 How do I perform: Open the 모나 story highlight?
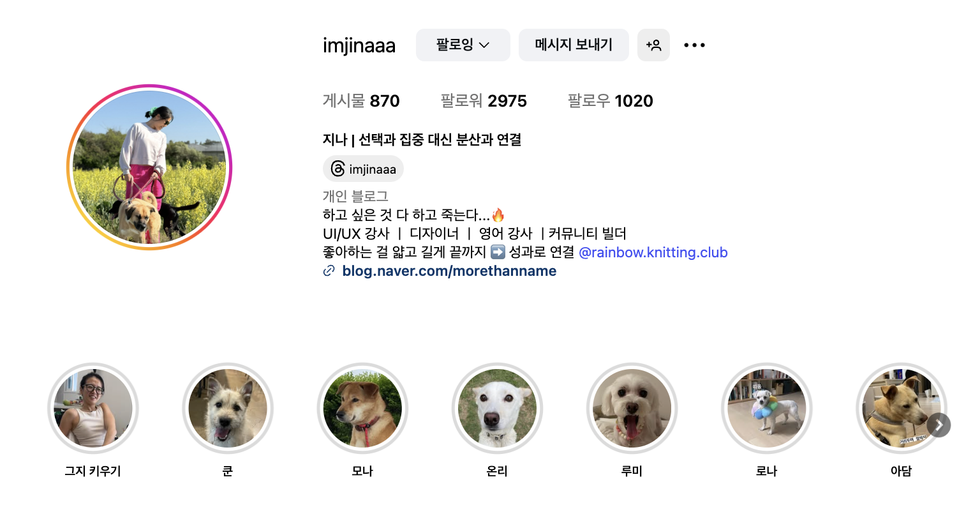pos(362,409)
